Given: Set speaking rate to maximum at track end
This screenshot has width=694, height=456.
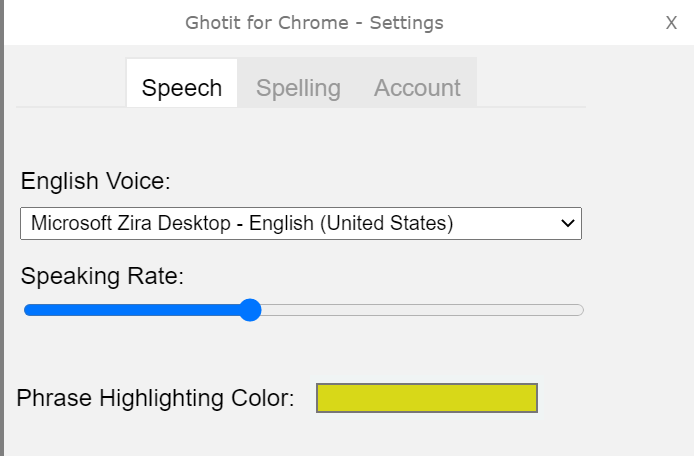Looking at the screenshot, I should 580,310.
